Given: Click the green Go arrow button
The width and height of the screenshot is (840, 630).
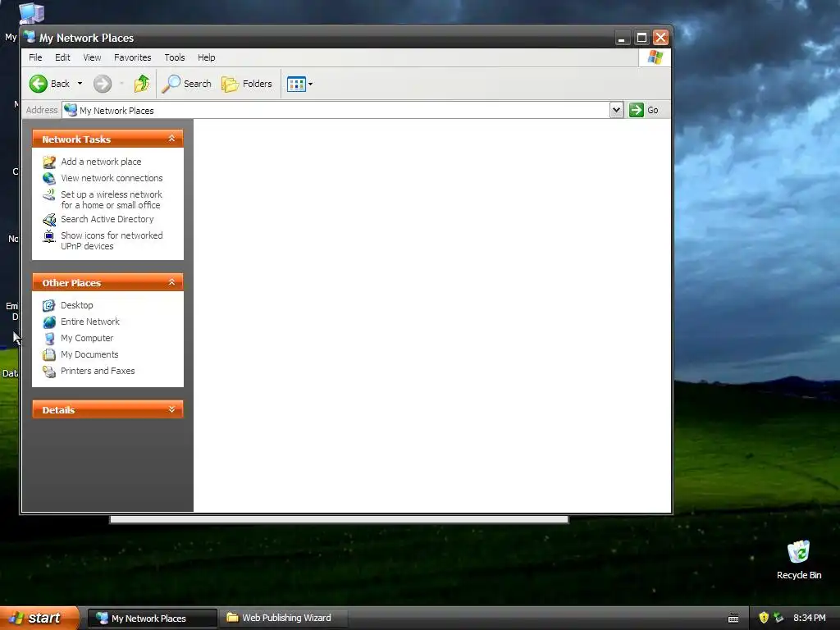Looking at the screenshot, I should click(636, 110).
